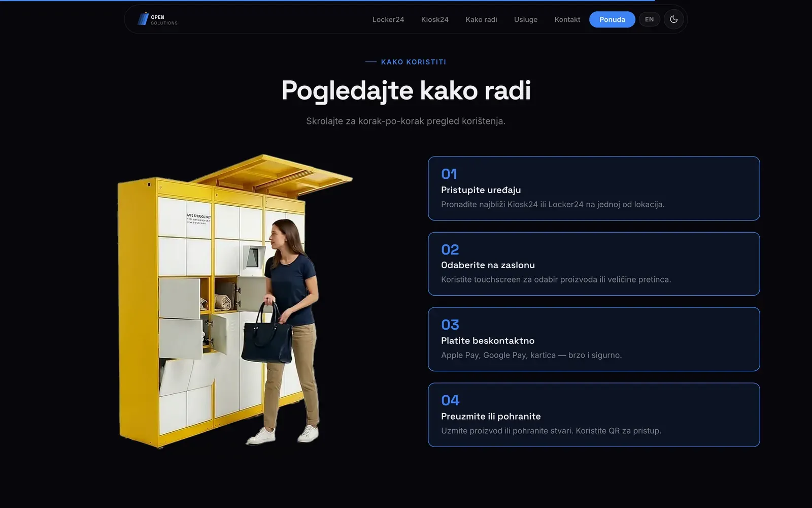
Task: Go to Kiosk24 menu item
Action: (x=435, y=19)
